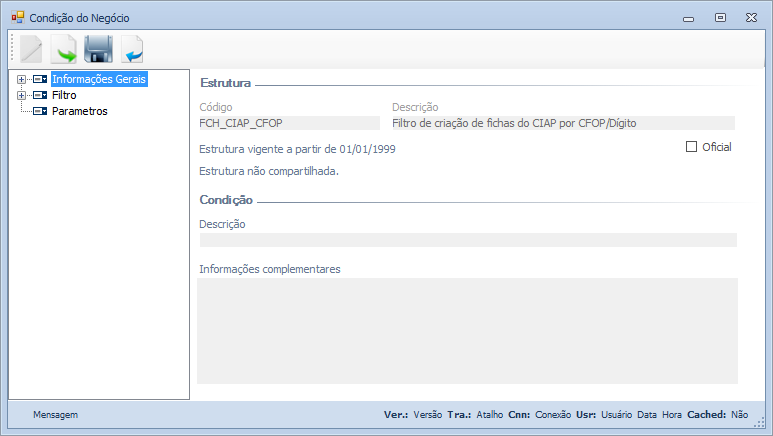This screenshot has width=773, height=436.
Task: Click the Parametros node icon
Action: coord(40,111)
